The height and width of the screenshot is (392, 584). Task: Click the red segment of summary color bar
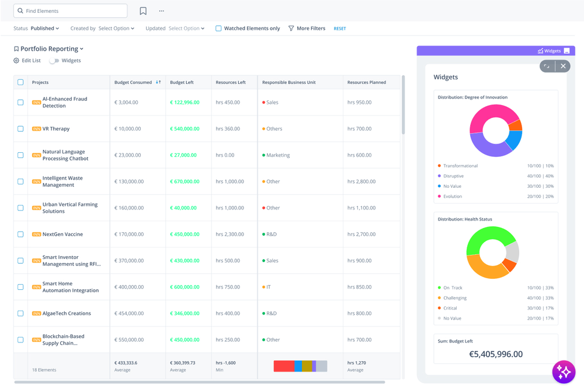pyautogui.click(x=284, y=366)
